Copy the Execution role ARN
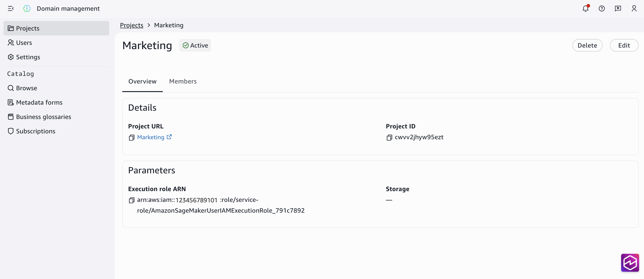 click(131, 200)
